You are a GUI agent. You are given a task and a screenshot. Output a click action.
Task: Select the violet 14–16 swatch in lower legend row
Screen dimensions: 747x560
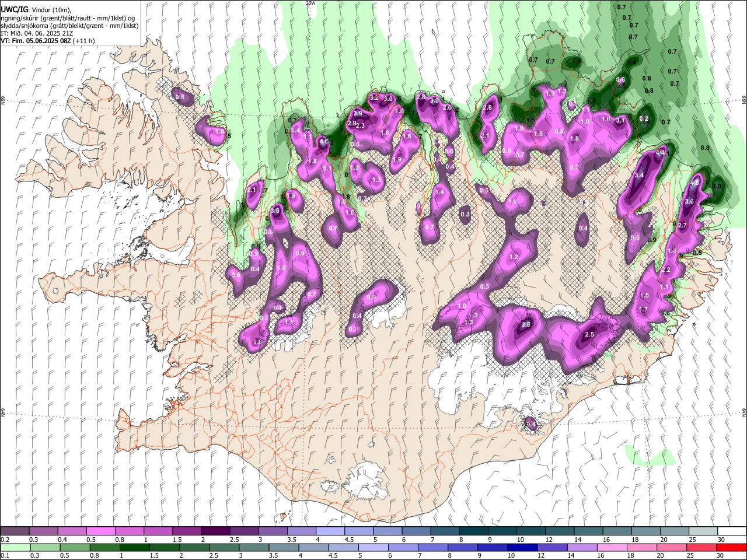click(582, 548)
